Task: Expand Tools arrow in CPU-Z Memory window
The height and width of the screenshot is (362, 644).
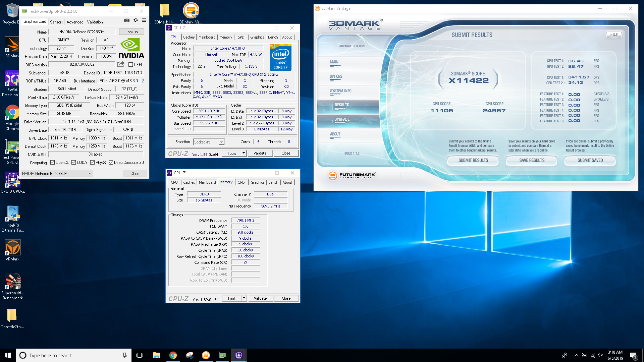Action: tap(244, 298)
